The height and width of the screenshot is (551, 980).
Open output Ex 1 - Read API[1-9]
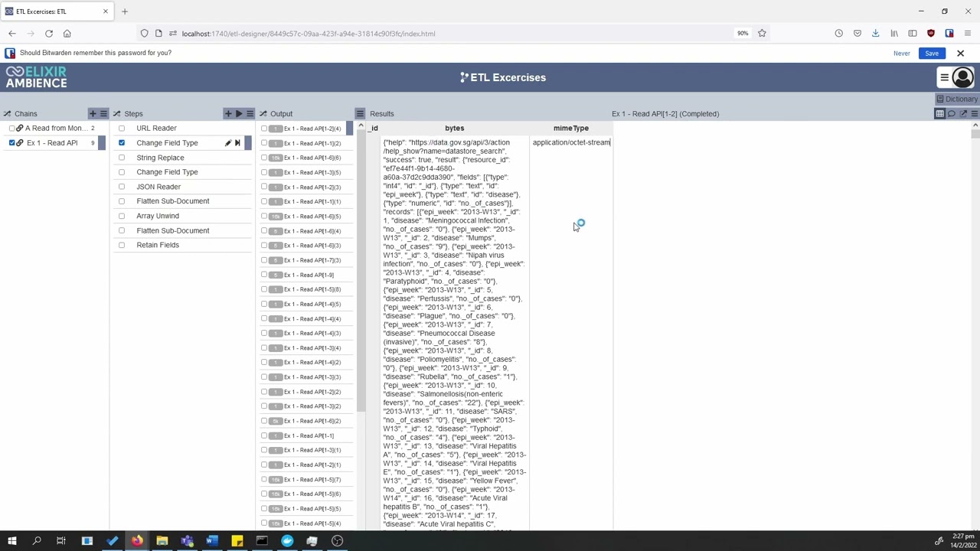tap(309, 275)
